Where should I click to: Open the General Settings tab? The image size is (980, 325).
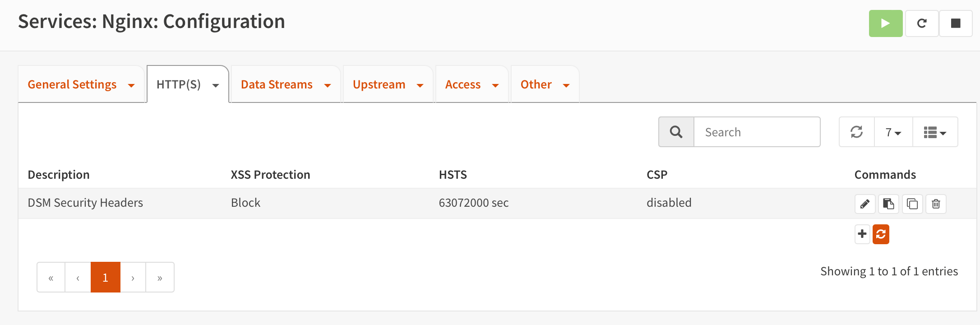[72, 85]
